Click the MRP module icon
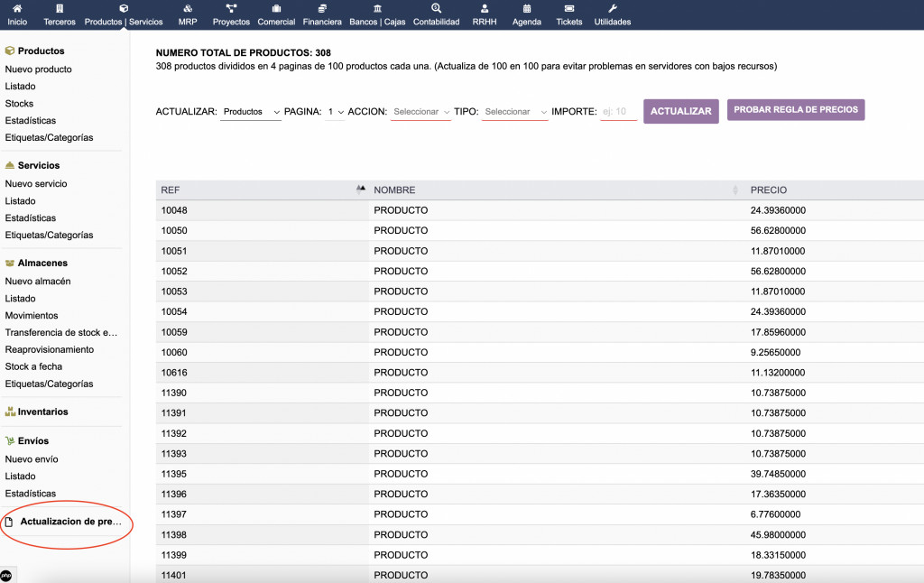 point(188,8)
